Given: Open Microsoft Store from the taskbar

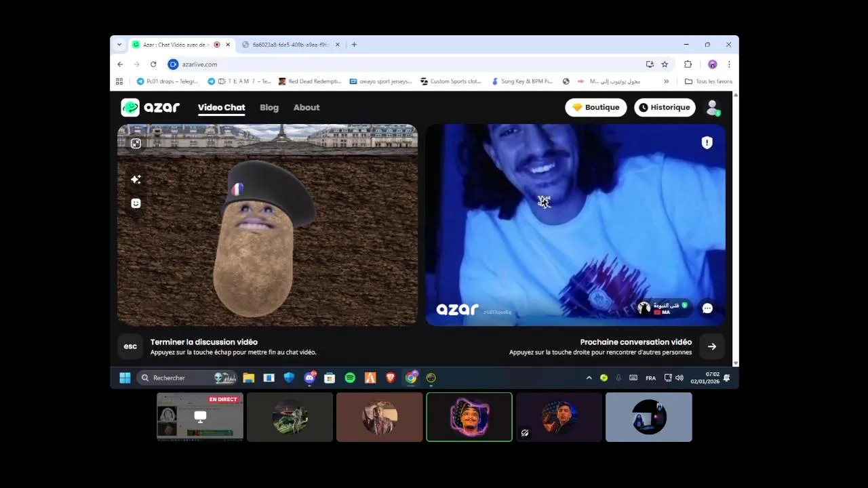Looking at the screenshot, I should click(330, 378).
